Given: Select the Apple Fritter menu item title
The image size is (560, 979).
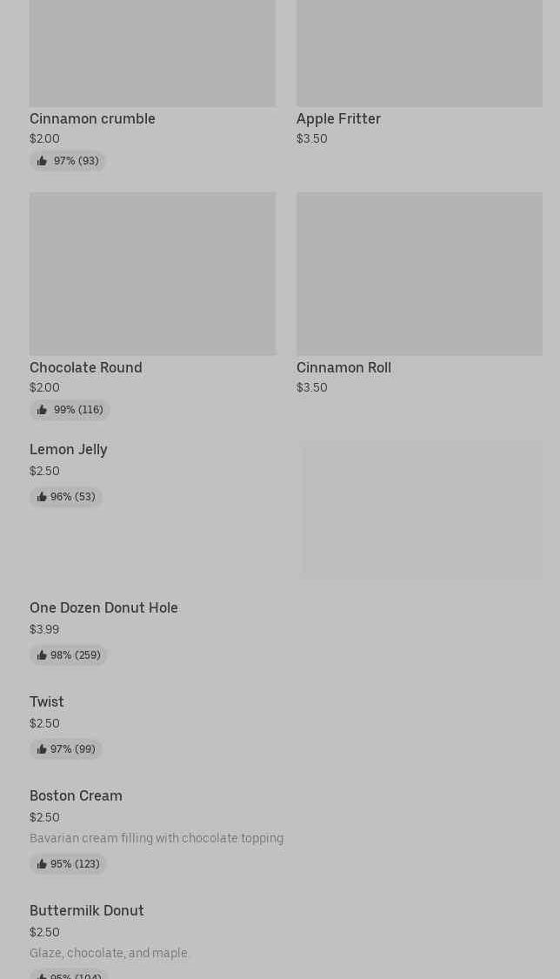Looking at the screenshot, I should (x=338, y=118).
